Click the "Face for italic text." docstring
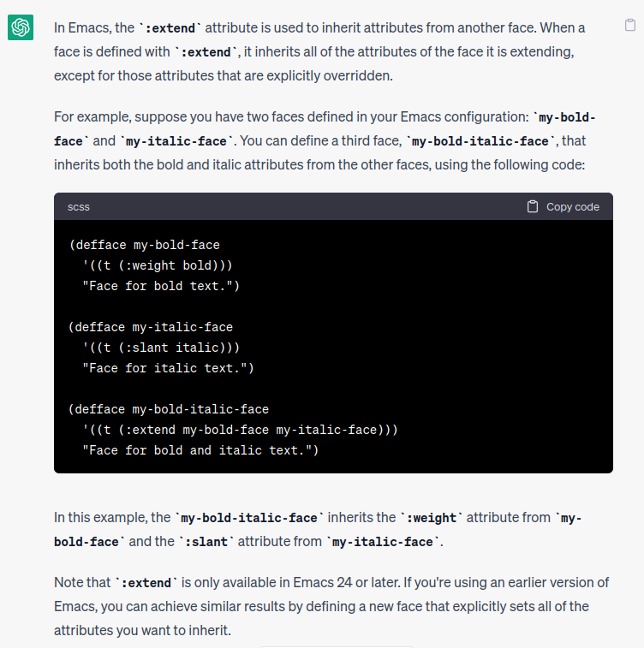This screenshot has height=648, width=644. [168, 368]
